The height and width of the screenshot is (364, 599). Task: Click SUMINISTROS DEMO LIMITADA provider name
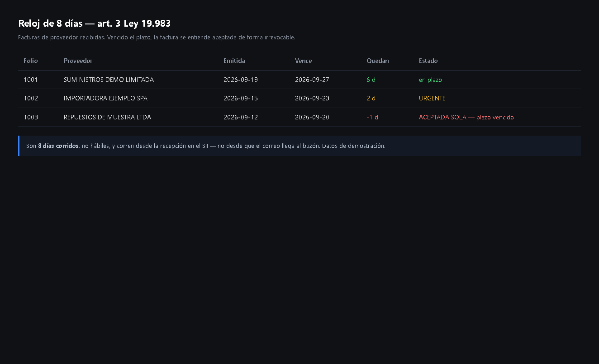(x=109, y=80)
